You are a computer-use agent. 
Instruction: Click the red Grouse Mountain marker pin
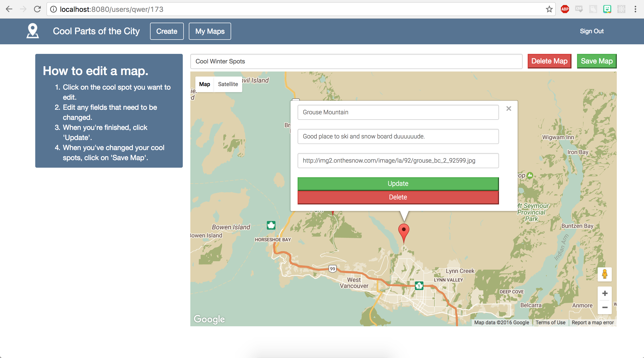[x=404, y=231]
